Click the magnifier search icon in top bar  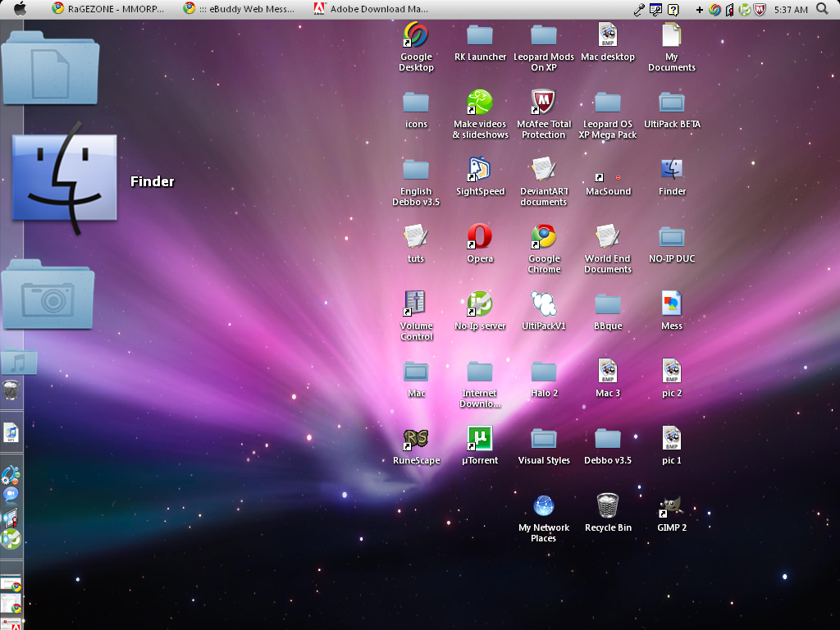(x=822, y=9)
